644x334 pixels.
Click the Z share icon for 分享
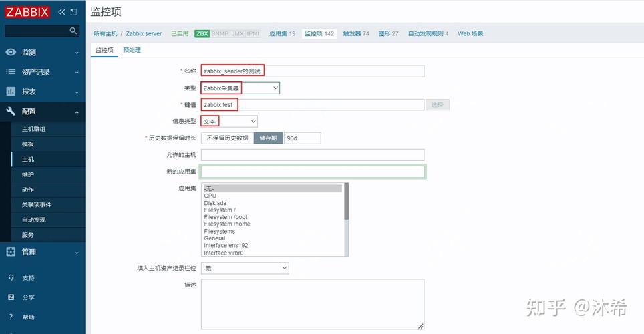(x=11, y=297)
